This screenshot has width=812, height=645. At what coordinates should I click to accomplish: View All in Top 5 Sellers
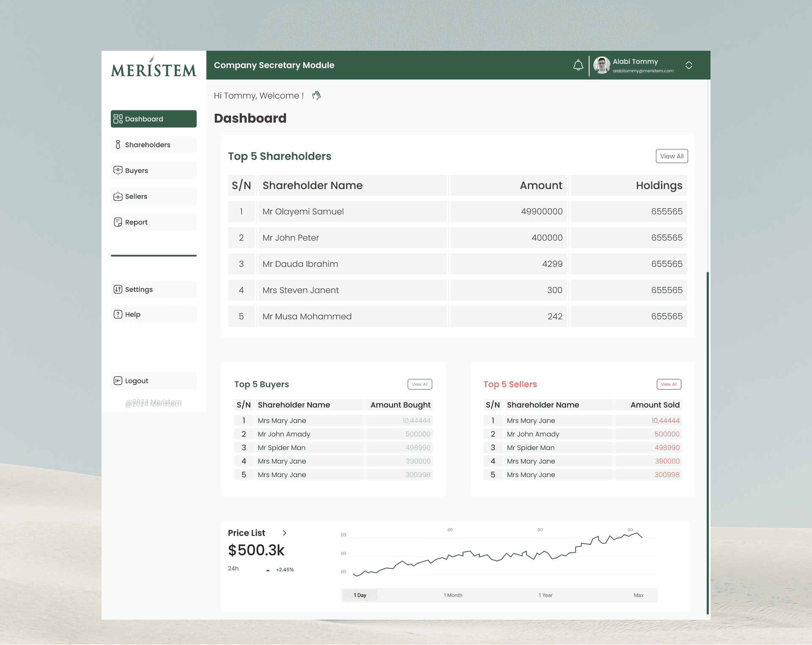tap(669, 384)
